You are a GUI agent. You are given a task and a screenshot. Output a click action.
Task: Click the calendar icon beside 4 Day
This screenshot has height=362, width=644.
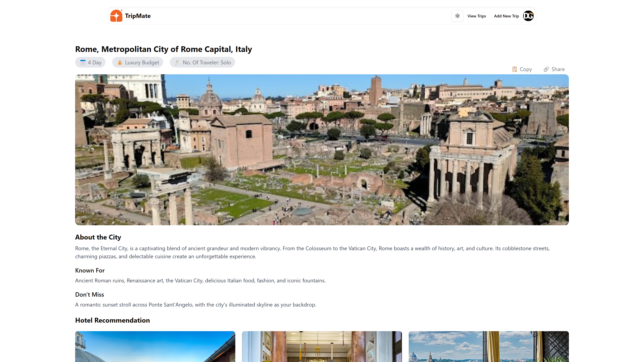83,63
